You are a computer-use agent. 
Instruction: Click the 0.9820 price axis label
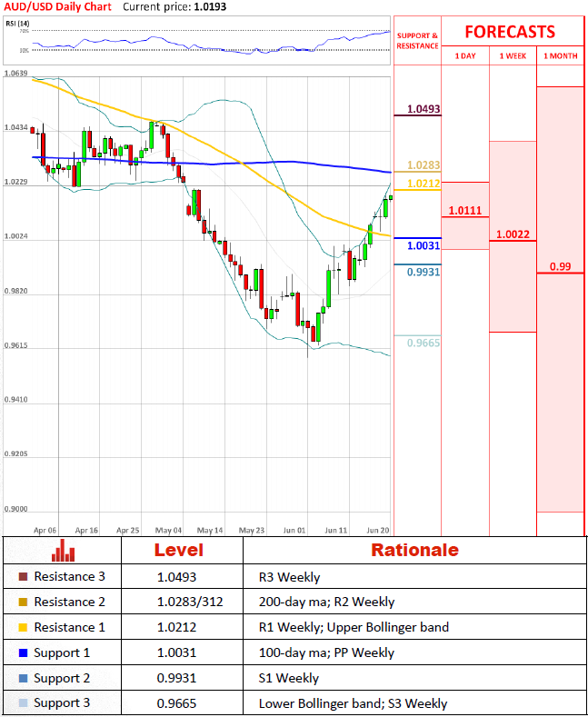pyautogui.click(x=15, y=291)
